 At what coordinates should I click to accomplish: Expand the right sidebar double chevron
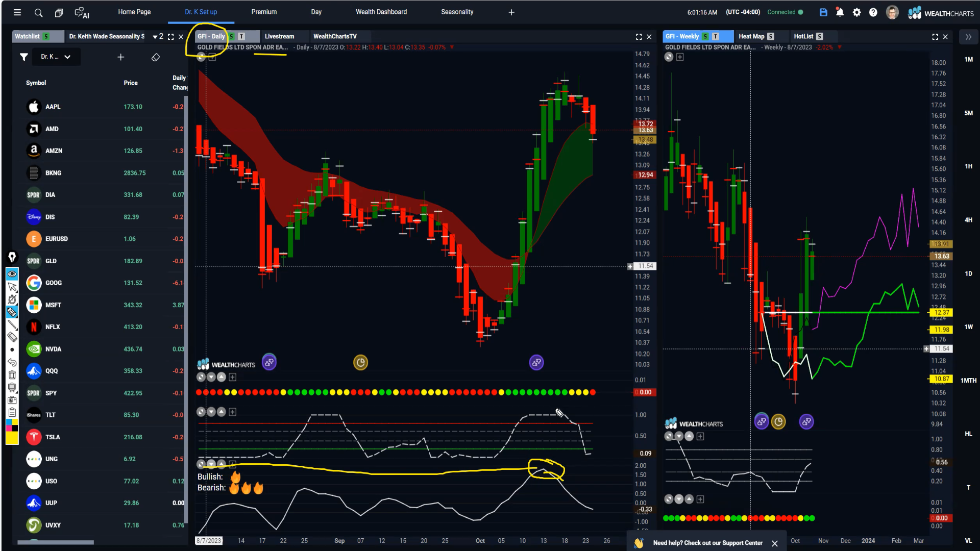(x=968, y=37)
